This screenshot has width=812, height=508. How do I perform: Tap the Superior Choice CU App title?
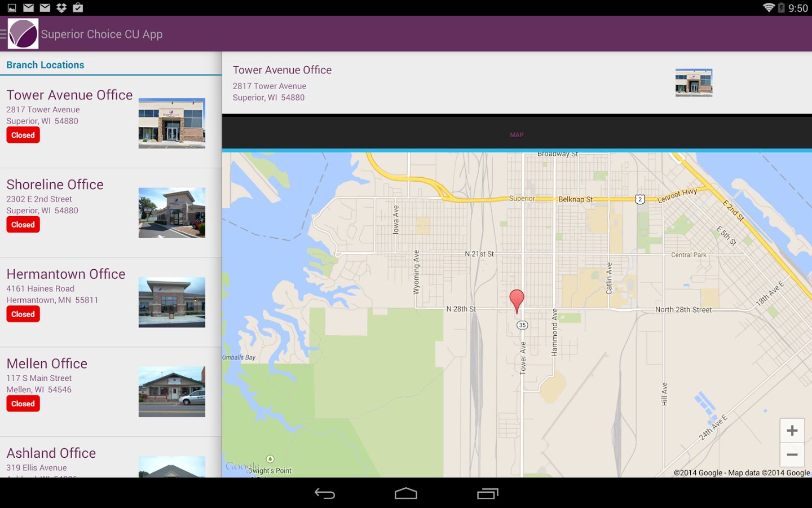point(101,34)
